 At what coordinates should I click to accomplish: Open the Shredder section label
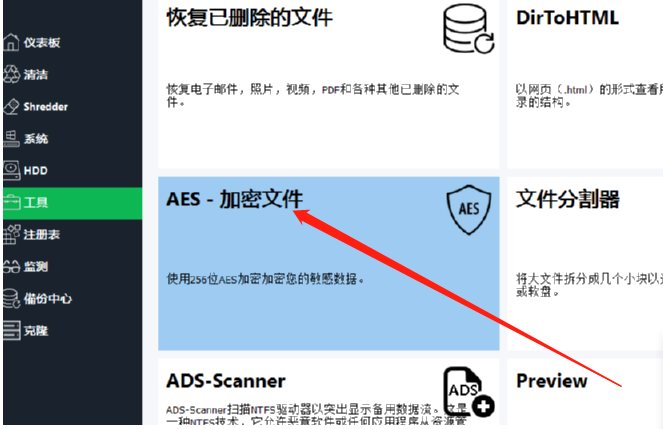pyautogui.click(x=46, y=107)
